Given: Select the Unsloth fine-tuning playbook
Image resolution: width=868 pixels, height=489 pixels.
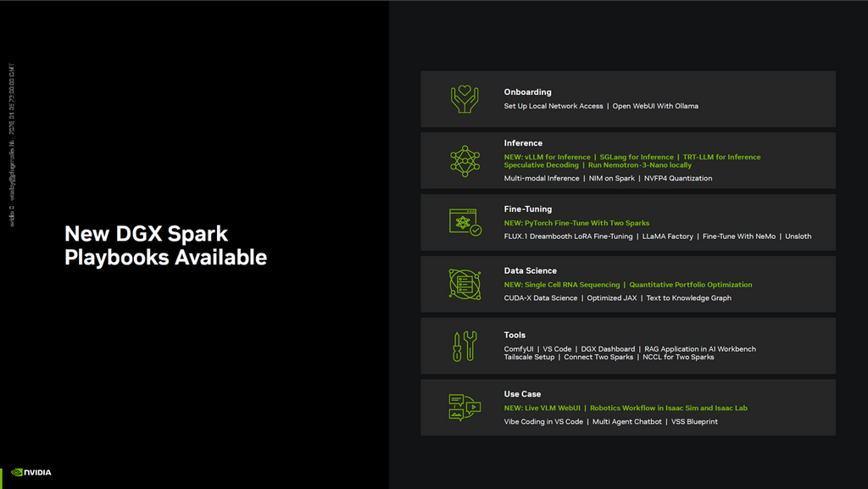Looking at the screenshot, I should coord(798,236).
